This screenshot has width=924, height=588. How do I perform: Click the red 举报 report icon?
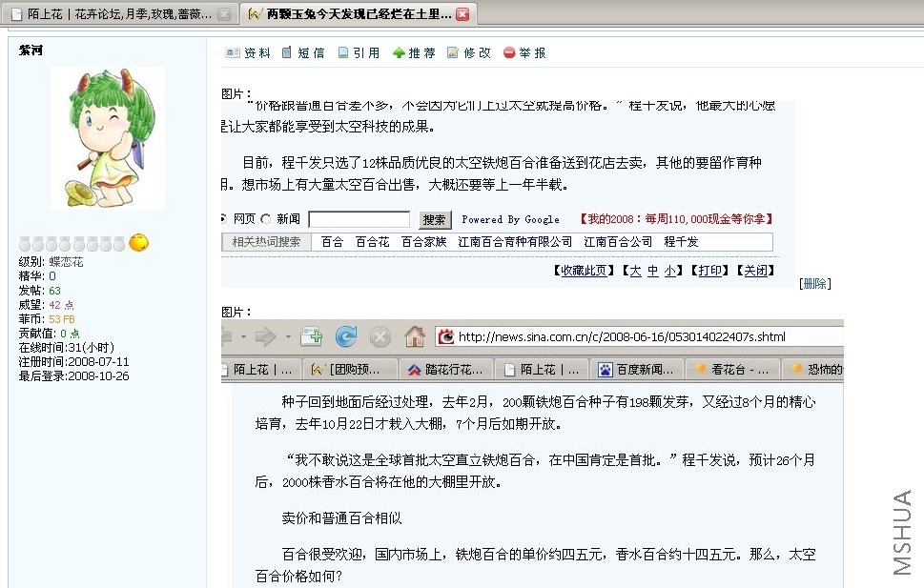coord(509,53)
